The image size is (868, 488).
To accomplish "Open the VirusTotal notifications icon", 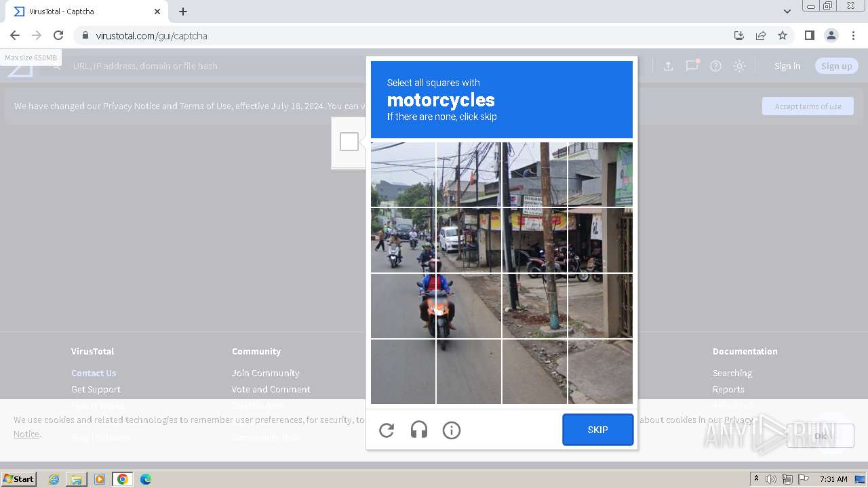I will click(692, 66).
